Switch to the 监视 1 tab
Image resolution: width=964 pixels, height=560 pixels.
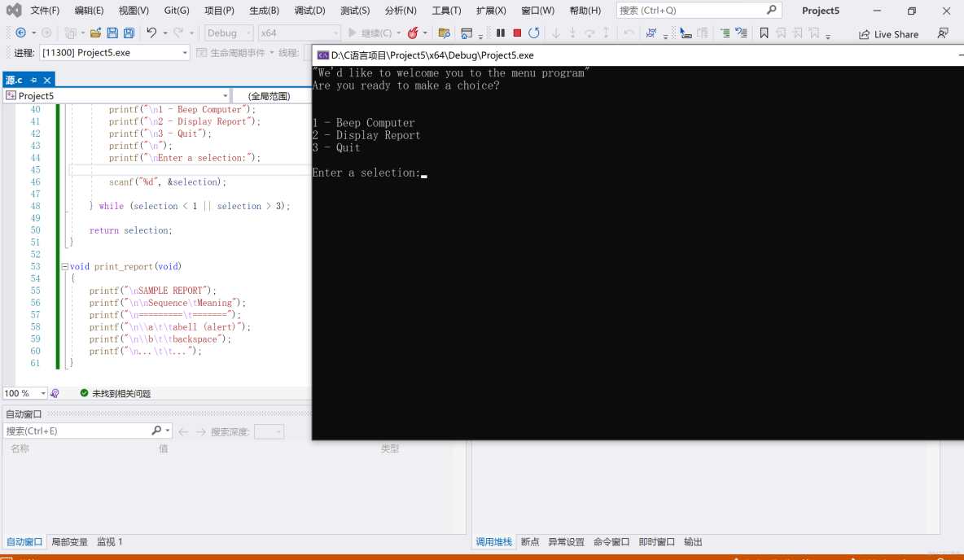click(x=109, y=541)
